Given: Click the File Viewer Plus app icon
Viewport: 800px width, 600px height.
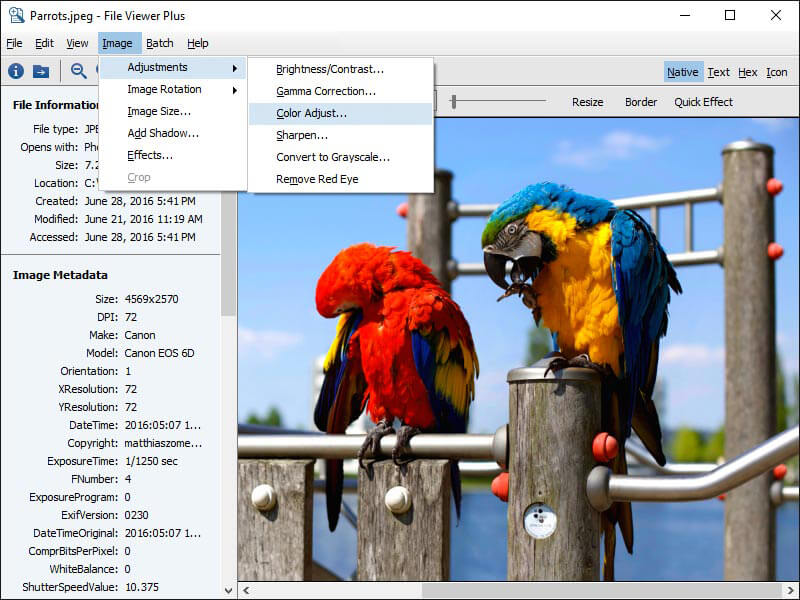Looking at the screenshot, I should point(16,16).
